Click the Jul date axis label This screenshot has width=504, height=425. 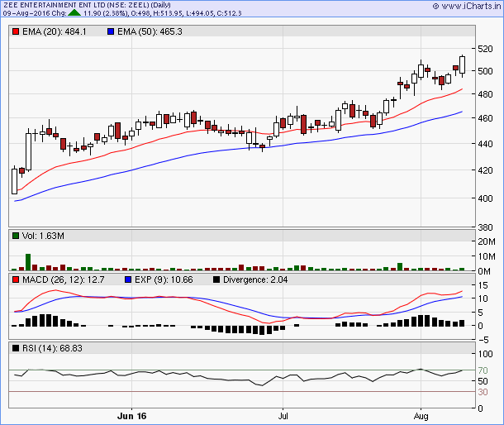point(283,416)
